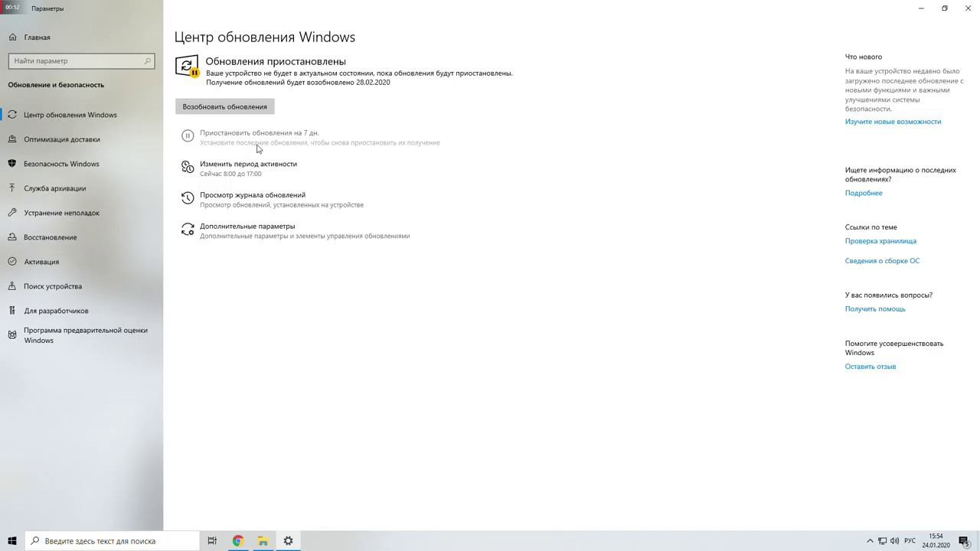
Task: Click the taskbar search box
Action: click(x=112, y=541)
